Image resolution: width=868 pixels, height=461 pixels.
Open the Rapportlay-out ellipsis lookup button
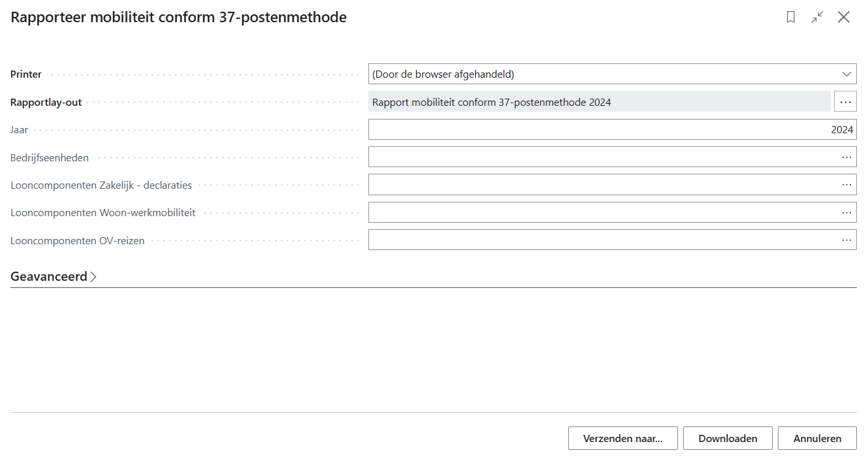(x=845, y=102)
